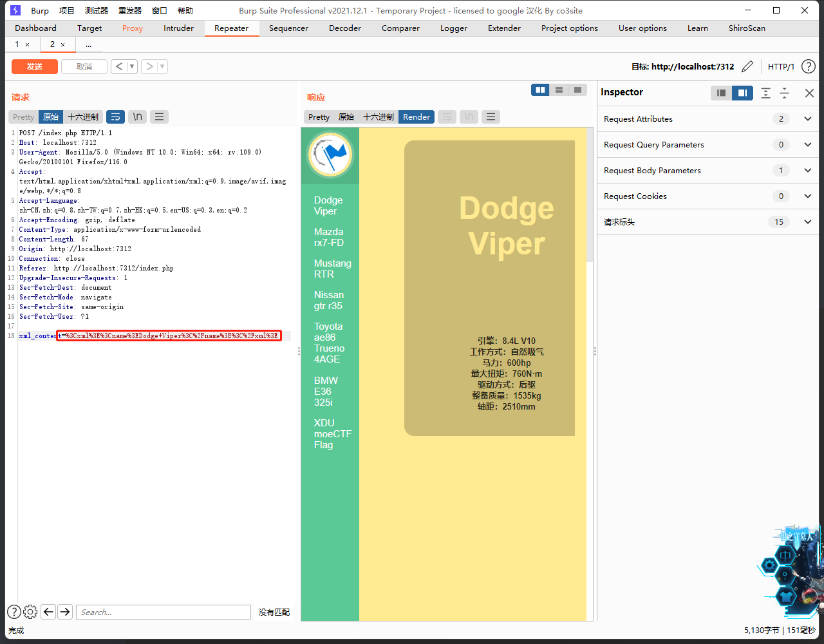
Task: Expand all Inspector sections icon
Action: [765, 93]
